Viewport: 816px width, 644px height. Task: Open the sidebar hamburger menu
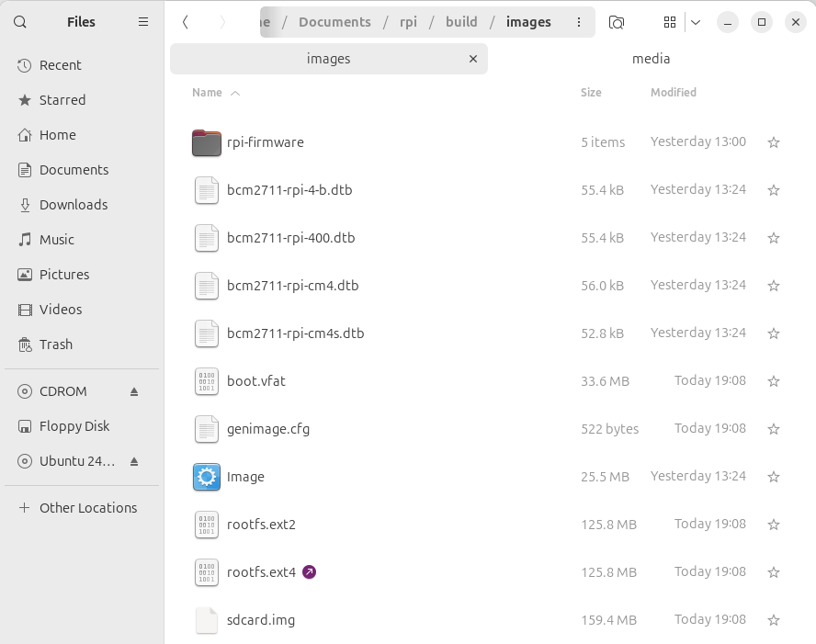pyautogui.click(x=143, y=22)
